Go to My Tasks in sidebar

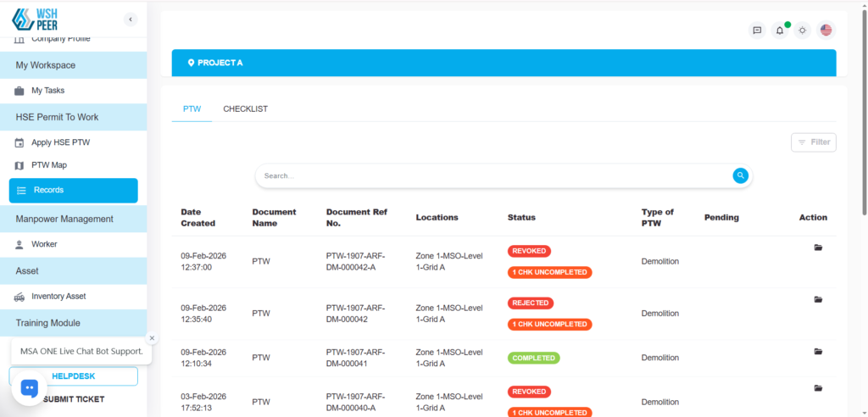47,91
